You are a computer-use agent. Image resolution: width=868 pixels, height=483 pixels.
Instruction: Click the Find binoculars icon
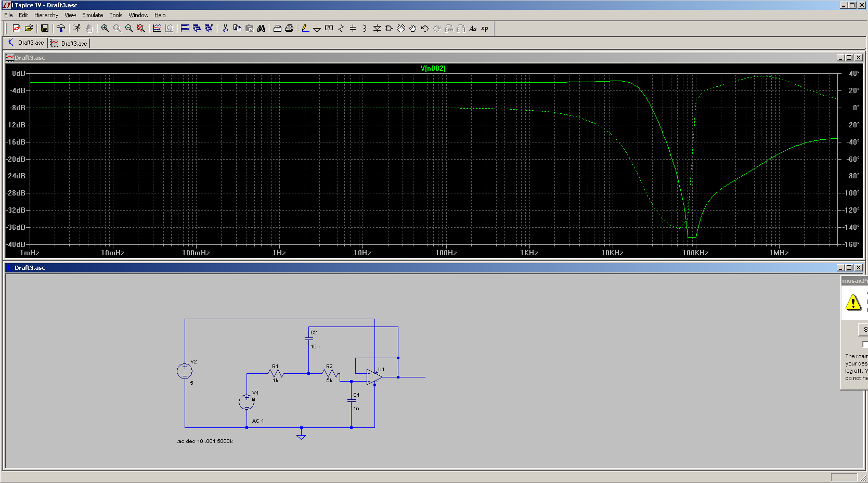tap(261, 29)
